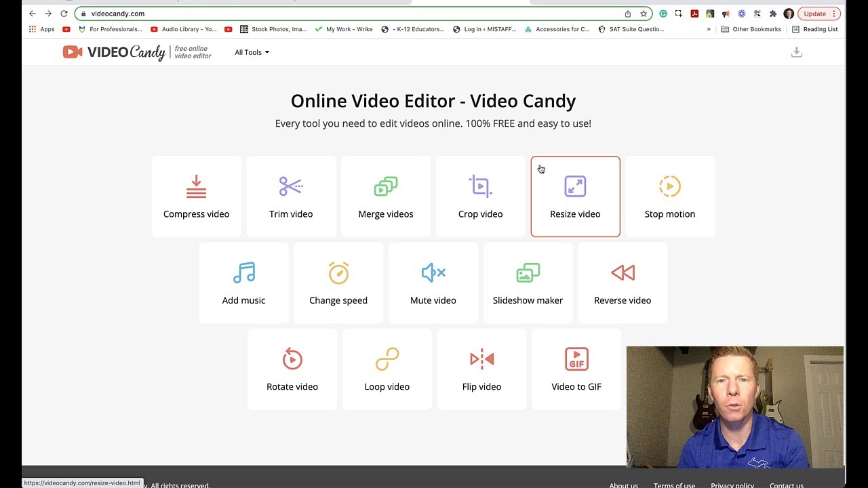Click the download icon in site header
The image size is (868, 488).
[x=797, y=52]
